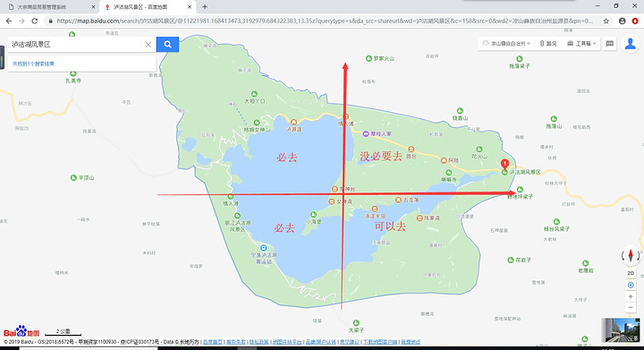644x350 pixels.
Task: Click the Baidu homepage footer link
Action: pyautogui.click(x=212, y=342)
